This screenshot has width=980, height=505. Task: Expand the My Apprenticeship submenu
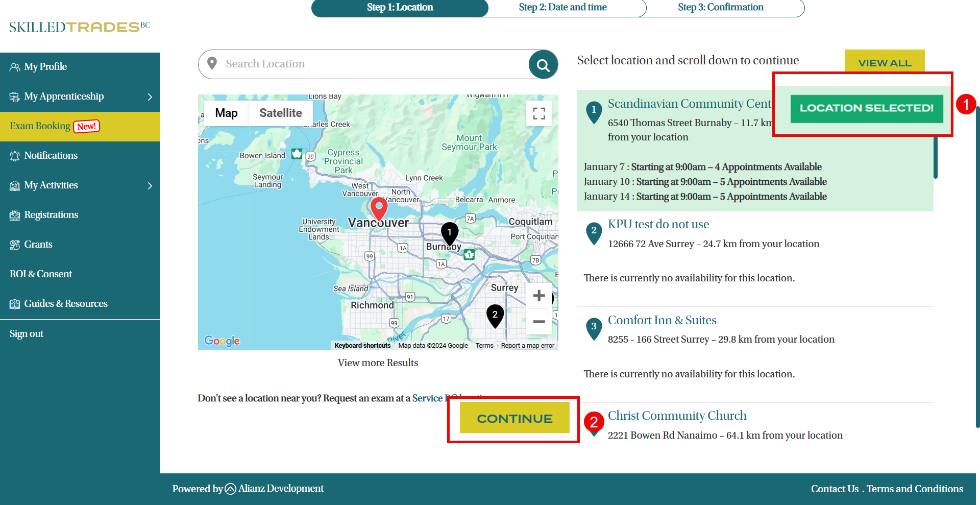coord(150,97)
